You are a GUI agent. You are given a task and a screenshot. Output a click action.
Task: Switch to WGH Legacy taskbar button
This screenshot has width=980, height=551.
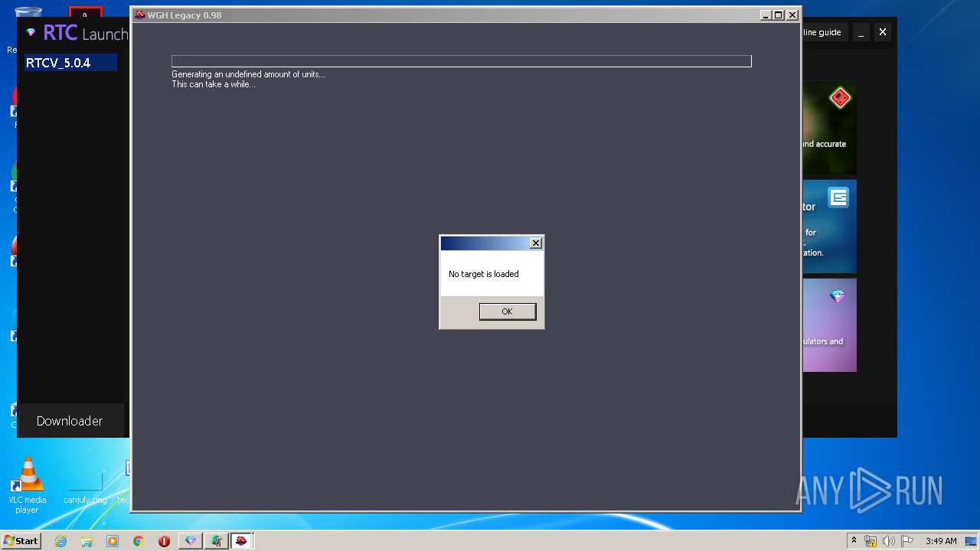242,541
